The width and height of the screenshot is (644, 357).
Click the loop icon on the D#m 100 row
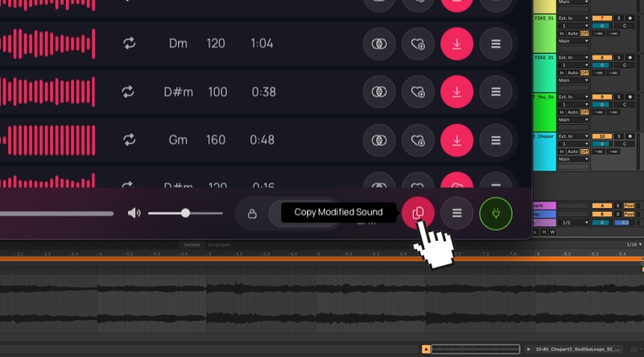pos(128,91)
